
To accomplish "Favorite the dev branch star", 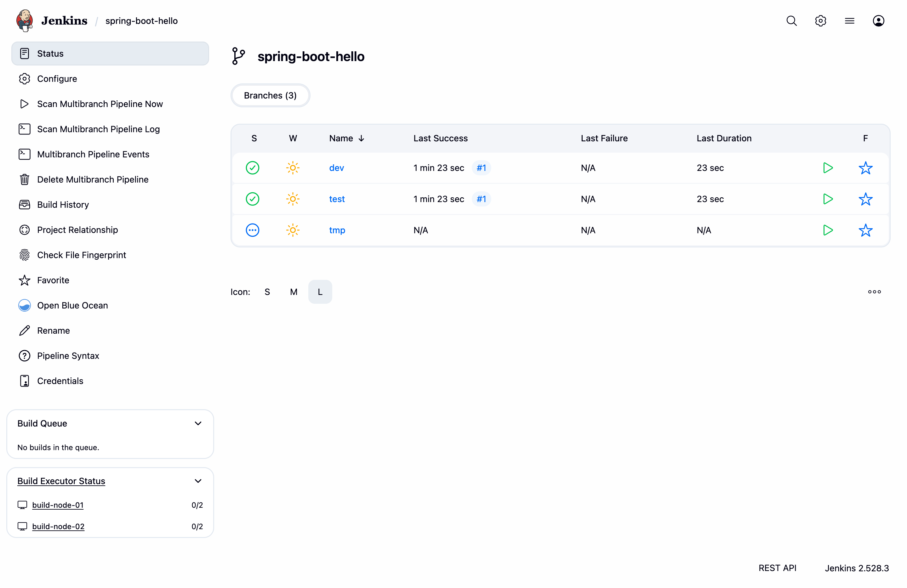I will (865, 167).
